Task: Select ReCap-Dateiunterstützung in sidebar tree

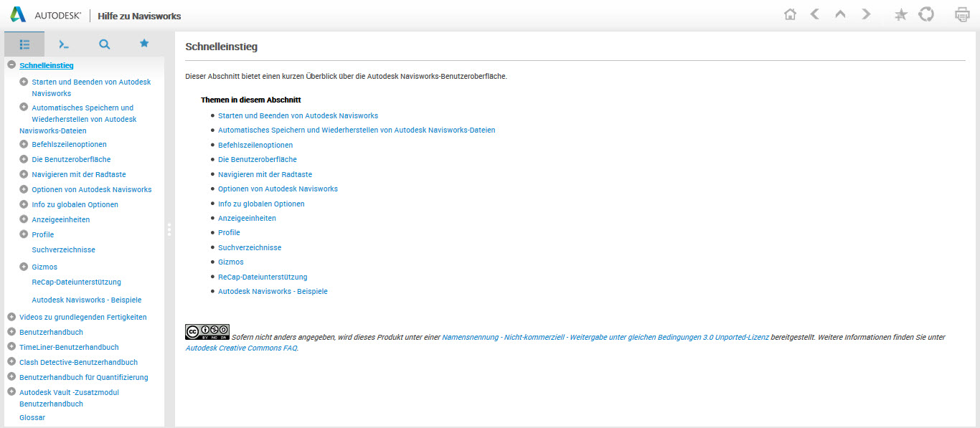Action: 77,282
